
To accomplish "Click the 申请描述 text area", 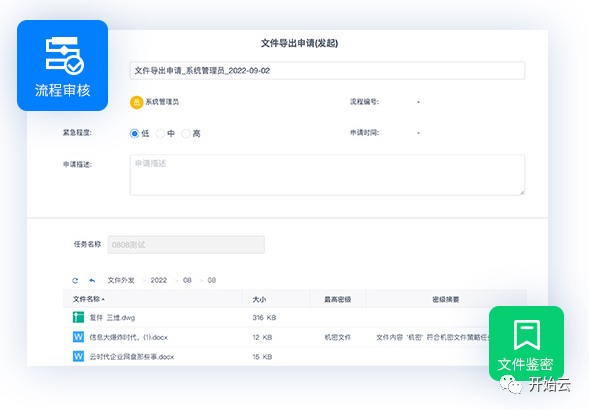I will tap(327, 175).
